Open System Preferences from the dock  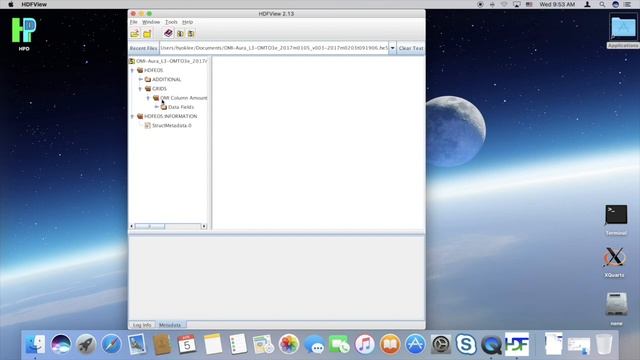(x=441, y=344)
